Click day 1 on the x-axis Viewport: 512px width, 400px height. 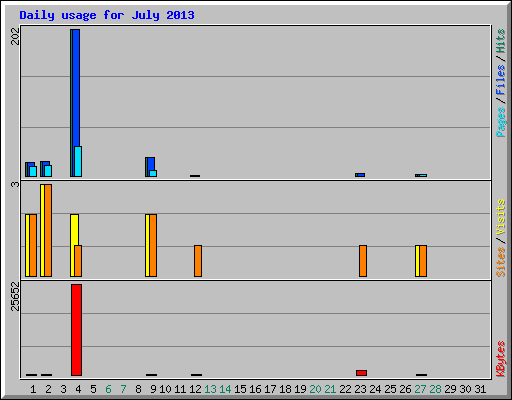click(33, 389)
